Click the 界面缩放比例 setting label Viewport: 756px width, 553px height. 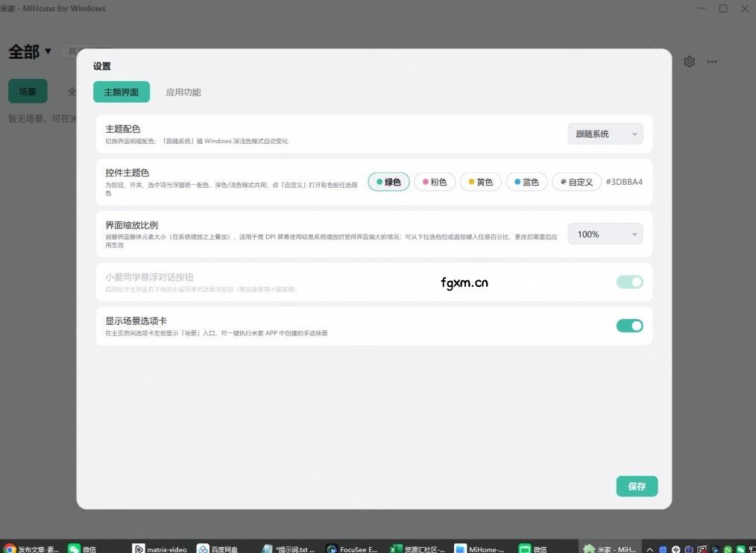(132, 225)
